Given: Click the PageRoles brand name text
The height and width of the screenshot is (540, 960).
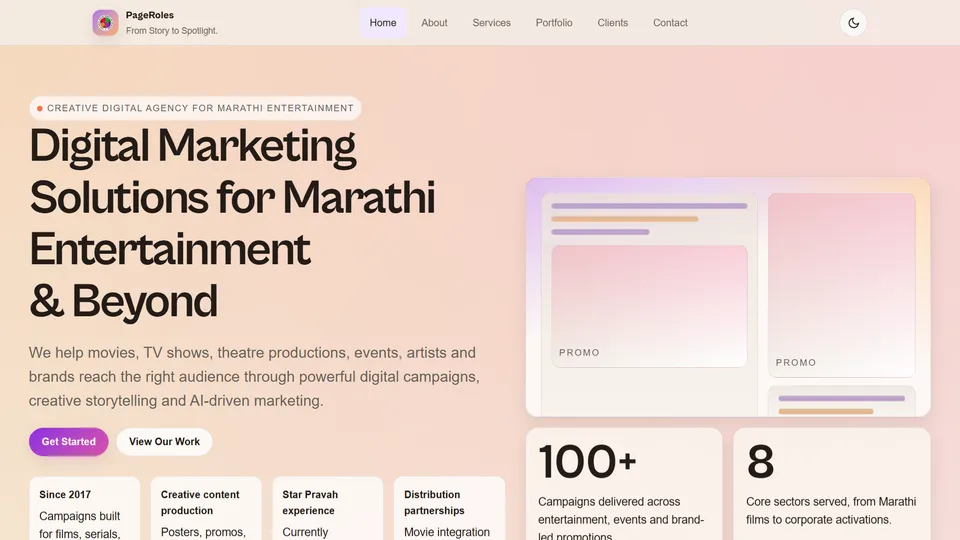Looking at the screenshot, I should (150, 15).
